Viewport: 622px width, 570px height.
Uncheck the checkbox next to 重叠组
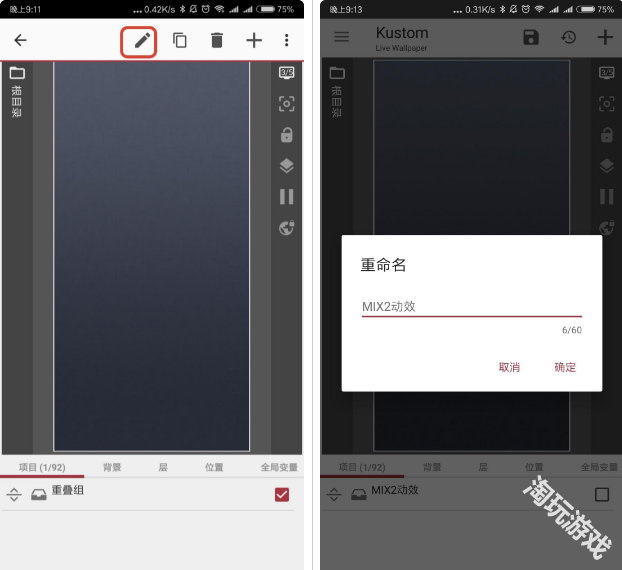point(282,494)
